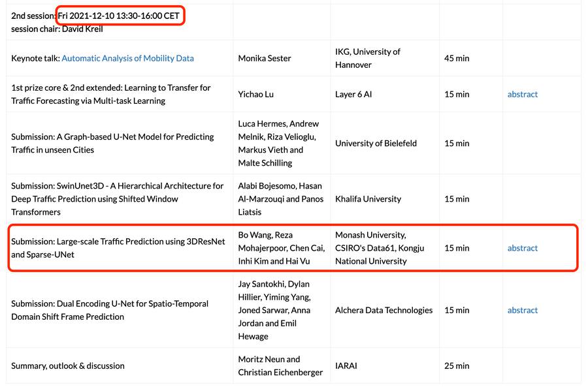Open the Automatic Analysis of Mobility Data link

pyautogui.click(x=127, y=58)
